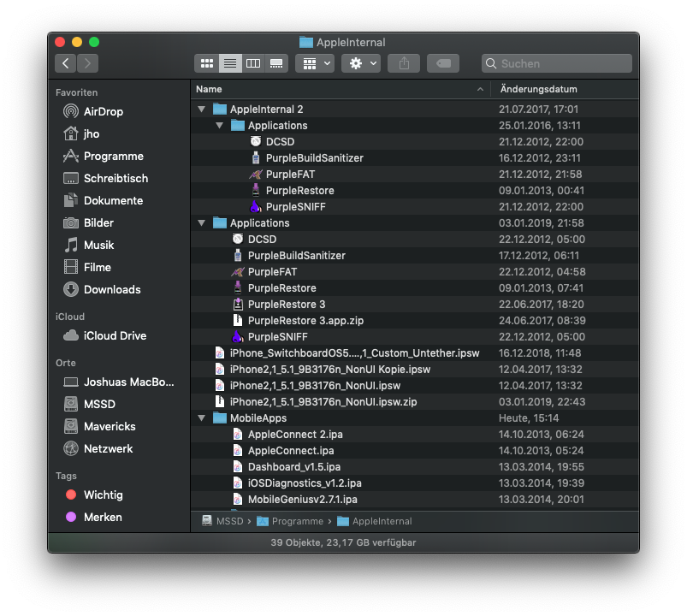Select the AppleConnect.ipa file
The image size is (687, 616).
pyautogui.click(x=414, y=450)
